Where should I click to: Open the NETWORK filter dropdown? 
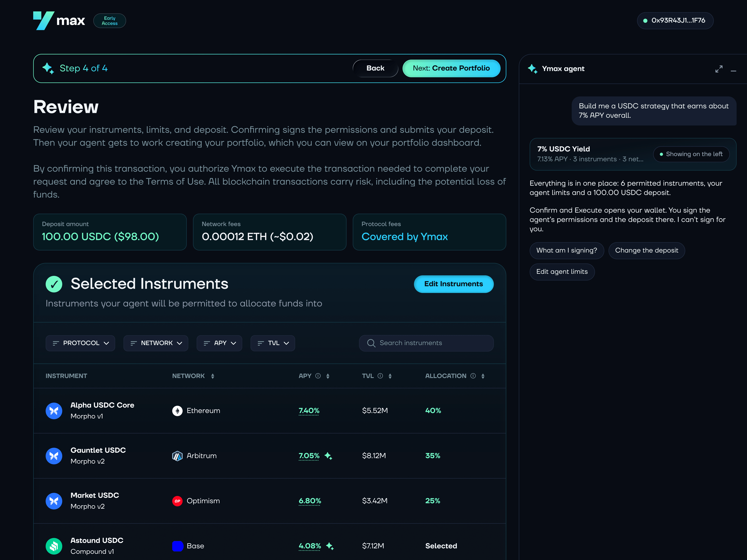click(x=156, y=343)
